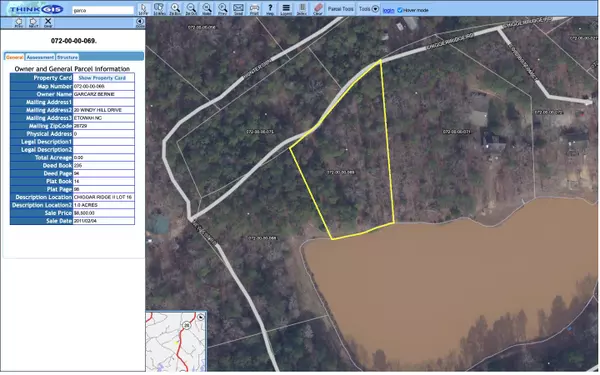Click the parcel label 072-00-00-075 on the map
This screenshot has height=375, width=600.
pyautogui.click(x=260, y=132)
